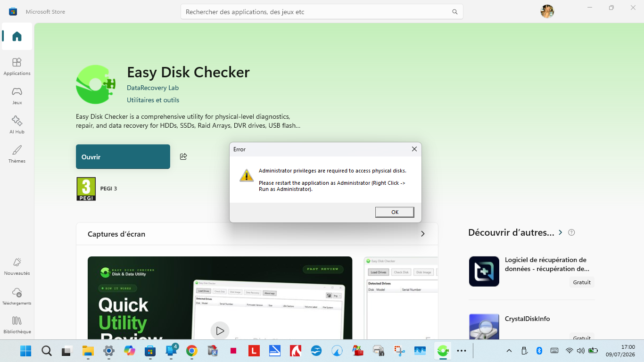Click the Bluetooth tray icon

coord(539,351)
